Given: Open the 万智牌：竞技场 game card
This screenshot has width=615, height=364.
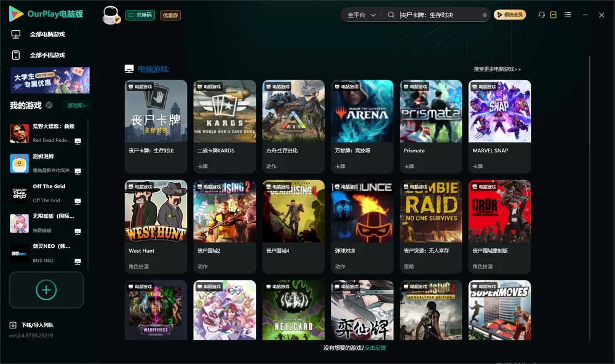Looking at the screenshot, I should pos(362,126).
